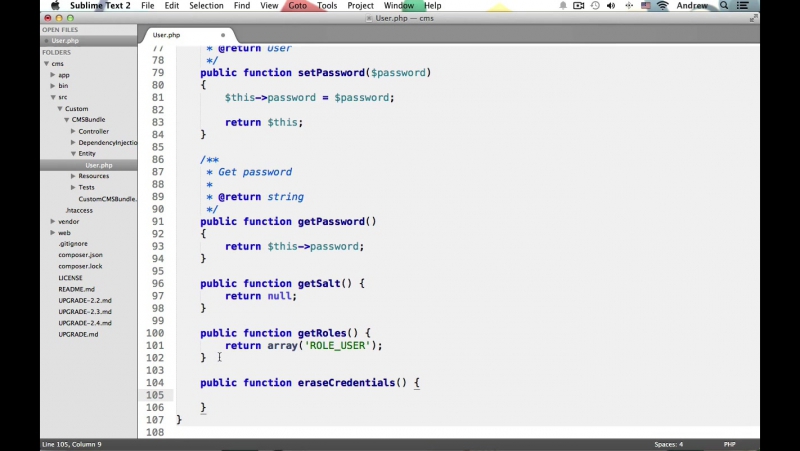The width and height of the screenshot is (800, 451).
Task: Collapse the CMSBundle folder
Action: pyautogui.click(x=66, y=119)
